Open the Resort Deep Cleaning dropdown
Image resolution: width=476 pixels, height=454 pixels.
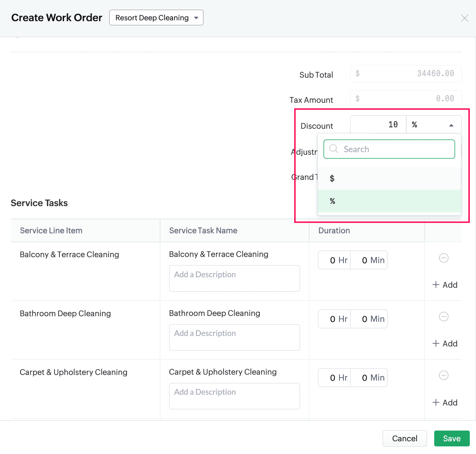click(x=156, y=18)
